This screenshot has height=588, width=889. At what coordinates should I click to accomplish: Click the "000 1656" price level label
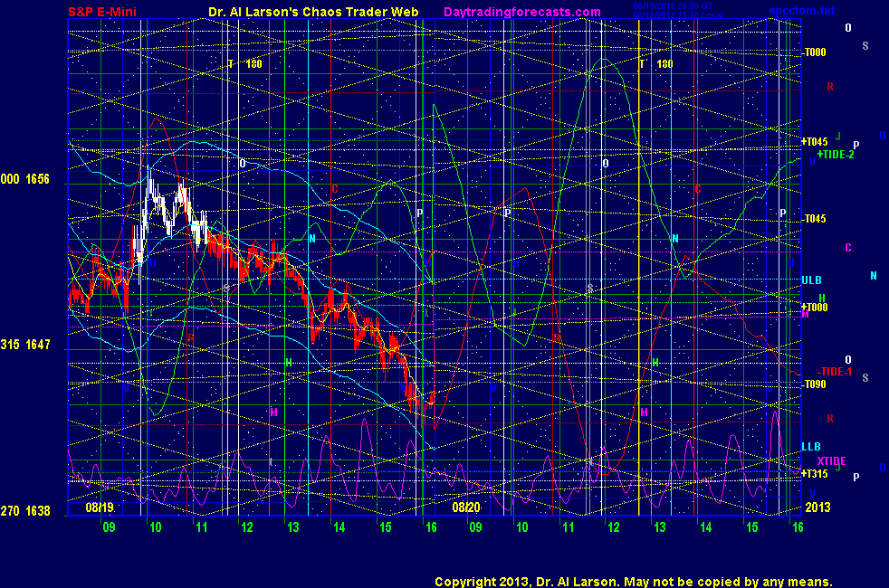coord(25,179)
